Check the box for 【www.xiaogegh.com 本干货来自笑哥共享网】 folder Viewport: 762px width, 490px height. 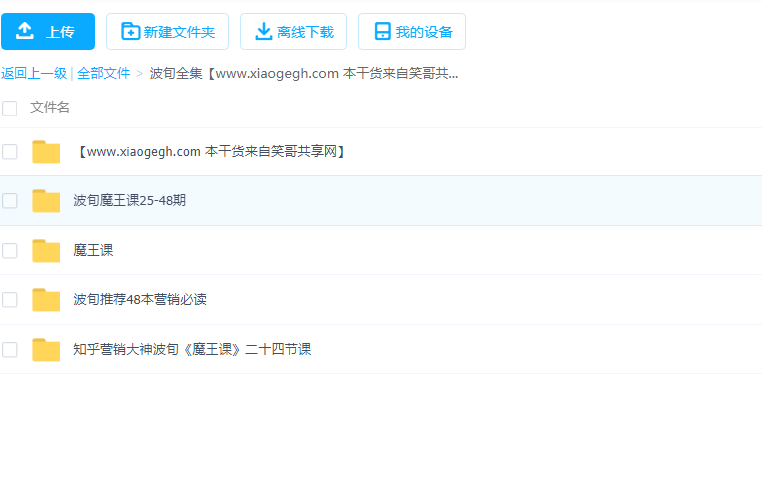tap(9, 152)
